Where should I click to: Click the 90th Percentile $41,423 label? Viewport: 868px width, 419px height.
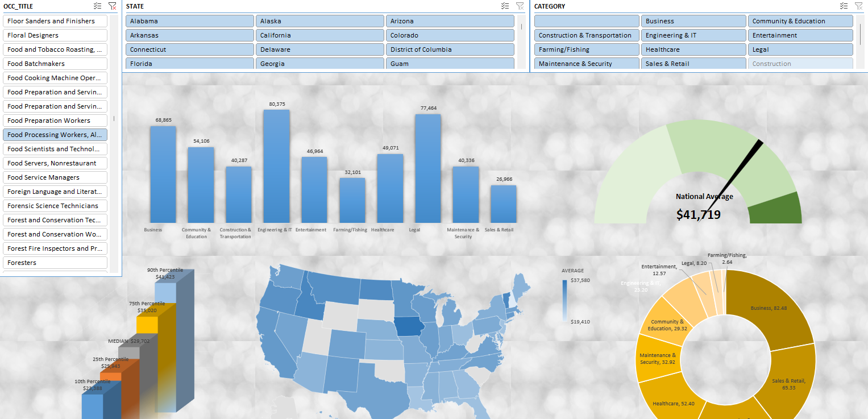pyautogui.click(x=165, y=273)
